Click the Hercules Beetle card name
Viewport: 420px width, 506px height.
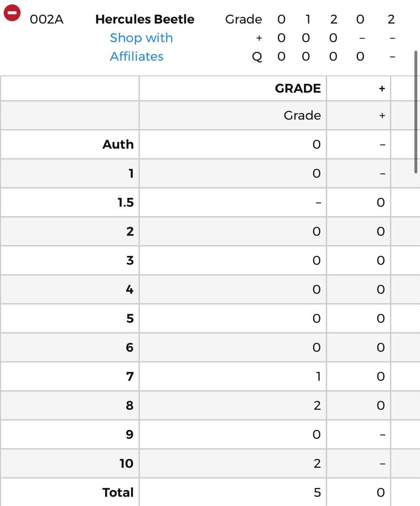[145, 19]
